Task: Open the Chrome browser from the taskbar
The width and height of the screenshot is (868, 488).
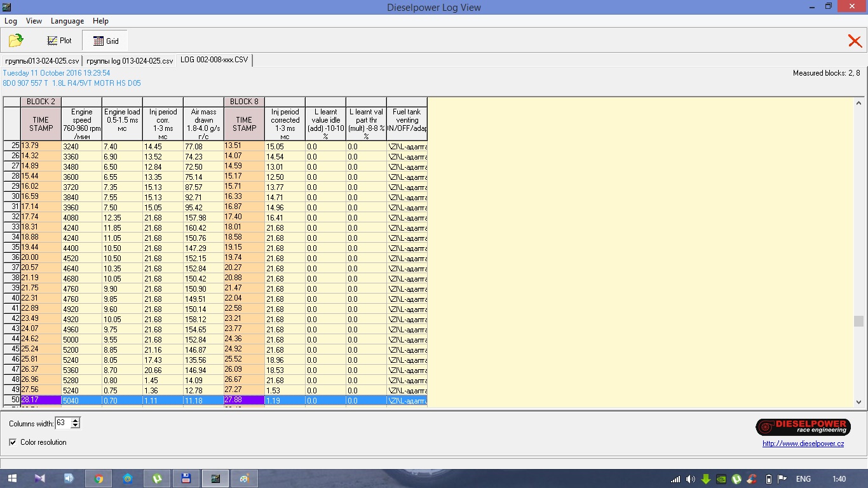Action: (98, 478)
